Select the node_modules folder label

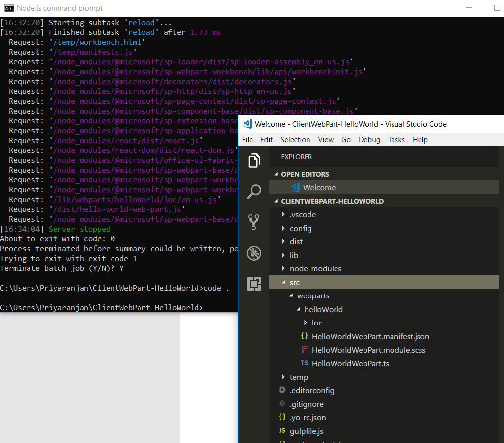(315, 268)
